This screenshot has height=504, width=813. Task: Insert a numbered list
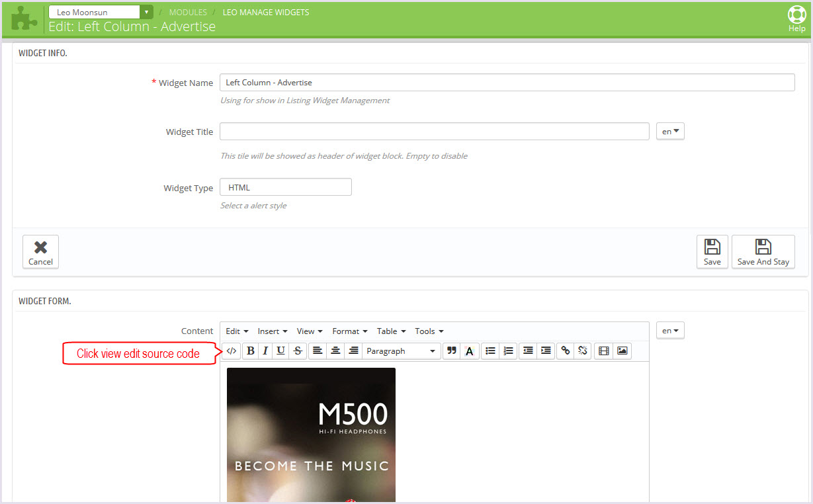508,351
